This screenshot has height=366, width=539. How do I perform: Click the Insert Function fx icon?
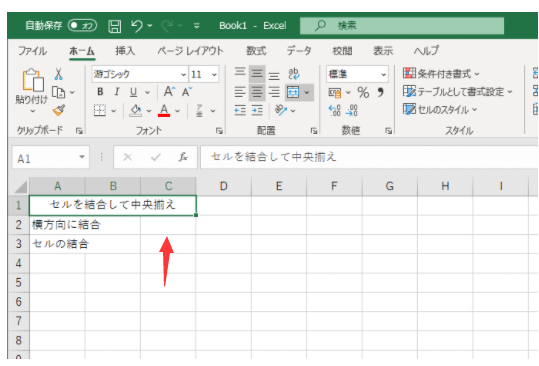(183, 157)
